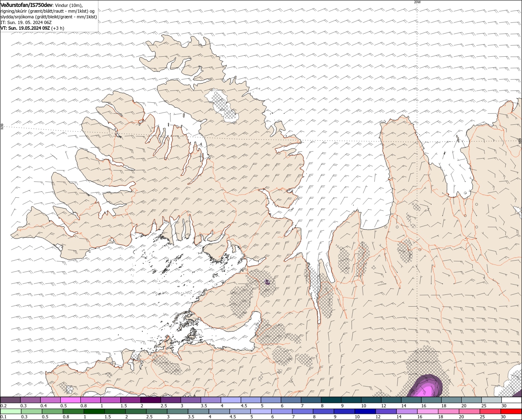Screen dimensions: 522x420
Task: Click lower scale medium green swatch at 0.8
Action: 73,411
